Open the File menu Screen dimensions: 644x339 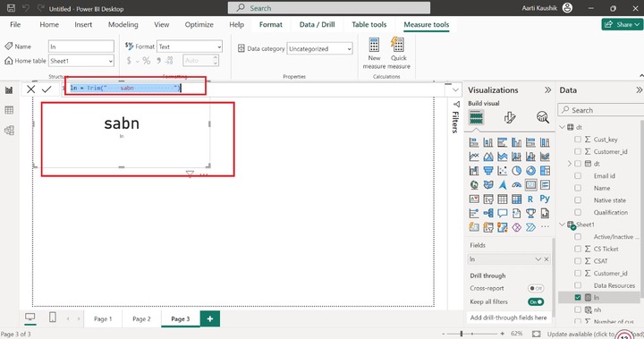click(x=15, y=25)
